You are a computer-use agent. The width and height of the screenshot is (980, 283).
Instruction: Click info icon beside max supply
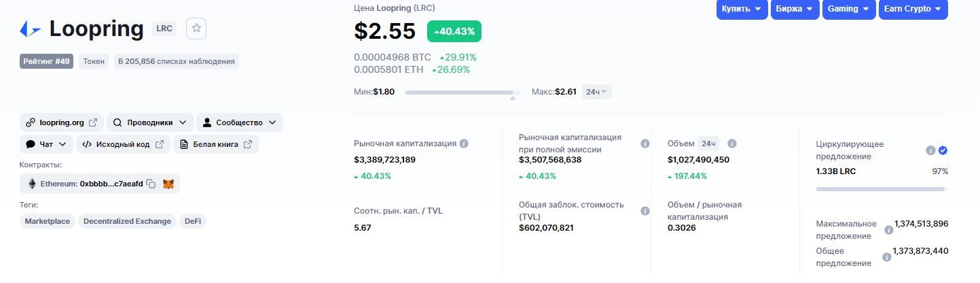click(889, 230)
